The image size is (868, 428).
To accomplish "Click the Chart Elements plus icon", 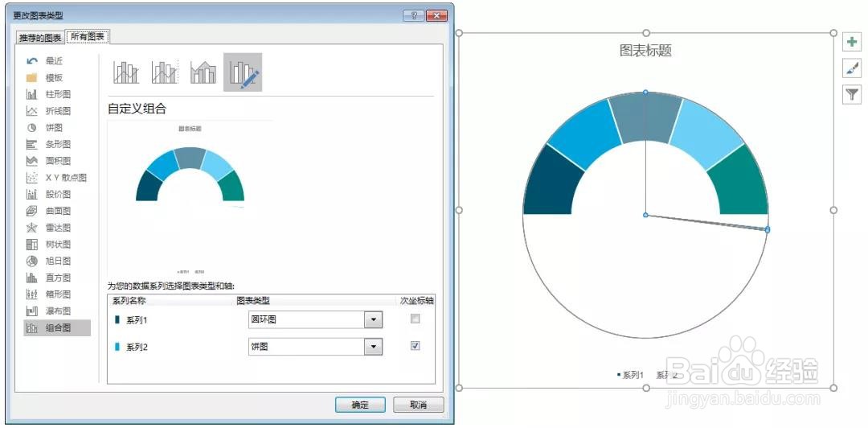I will click(852, 42).
